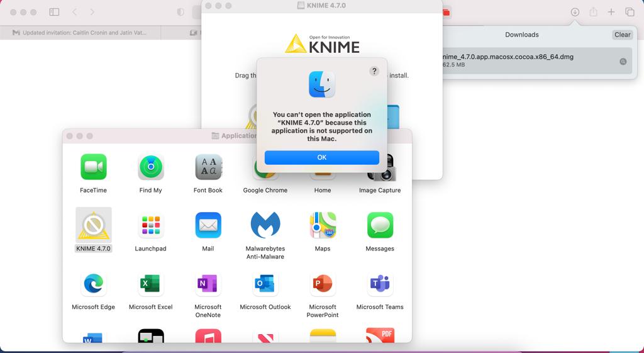Select Microsoft Edge icon
Image resolution: width=644 pixels, height=353 pixels.
coord(93,284)
